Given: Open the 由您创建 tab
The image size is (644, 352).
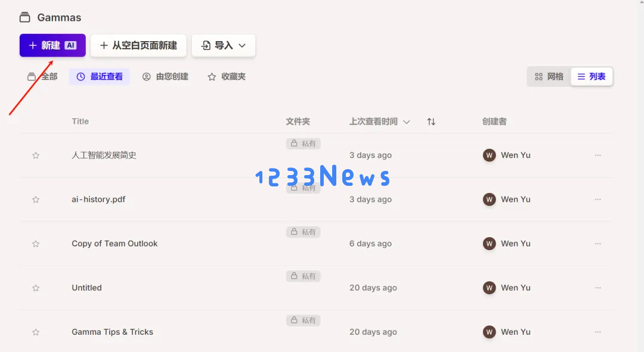Looking at the screenshot, I should click(x=165, y=77).
